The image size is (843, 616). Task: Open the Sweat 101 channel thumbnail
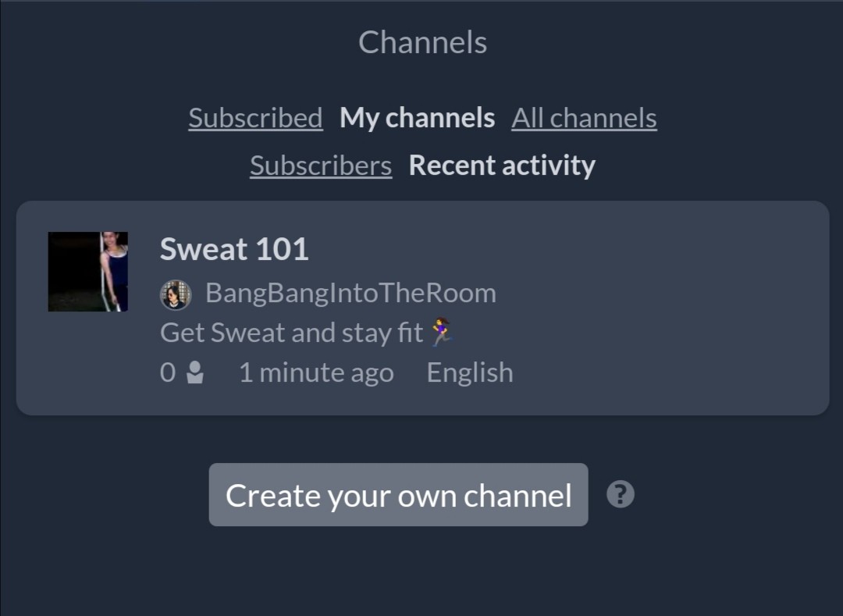pos(88,272)
